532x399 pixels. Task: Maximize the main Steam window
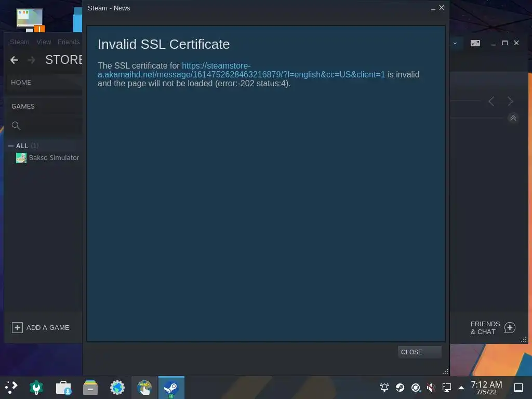(505, 43)
